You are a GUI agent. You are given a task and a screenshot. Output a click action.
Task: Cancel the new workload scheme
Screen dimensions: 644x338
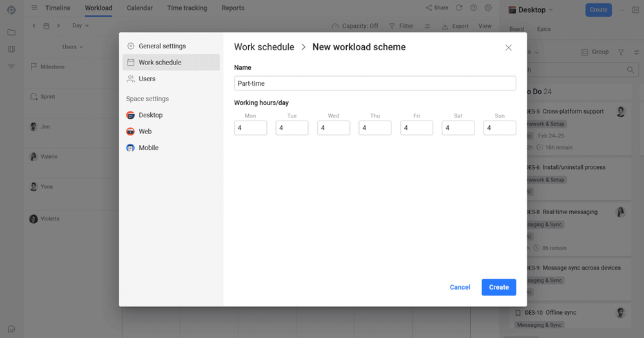tap(460, 287)
